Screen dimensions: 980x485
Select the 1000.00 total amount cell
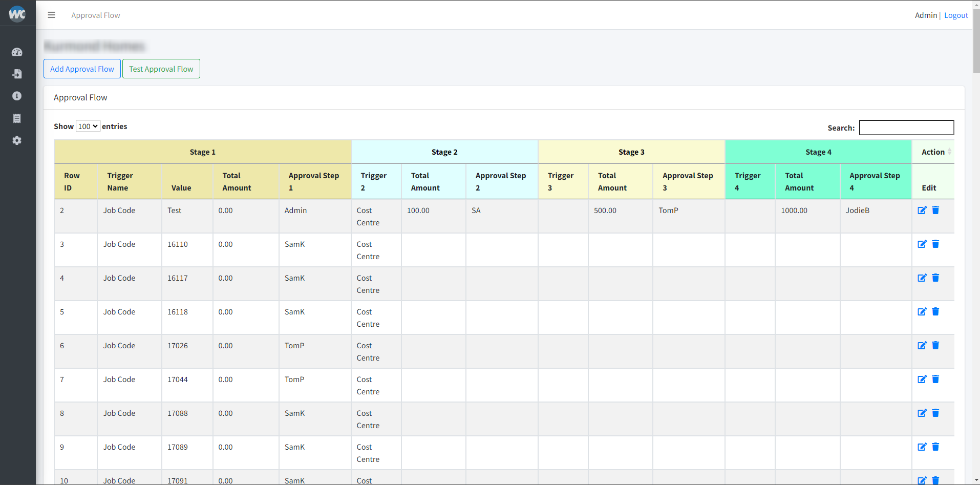[x=807, y=216]
